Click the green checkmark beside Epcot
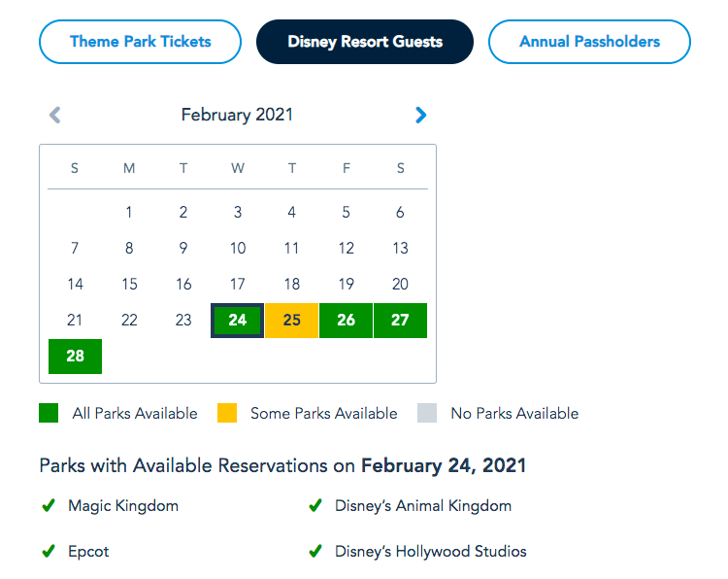This screenshot has height=579, width=728. click(48, 552)
